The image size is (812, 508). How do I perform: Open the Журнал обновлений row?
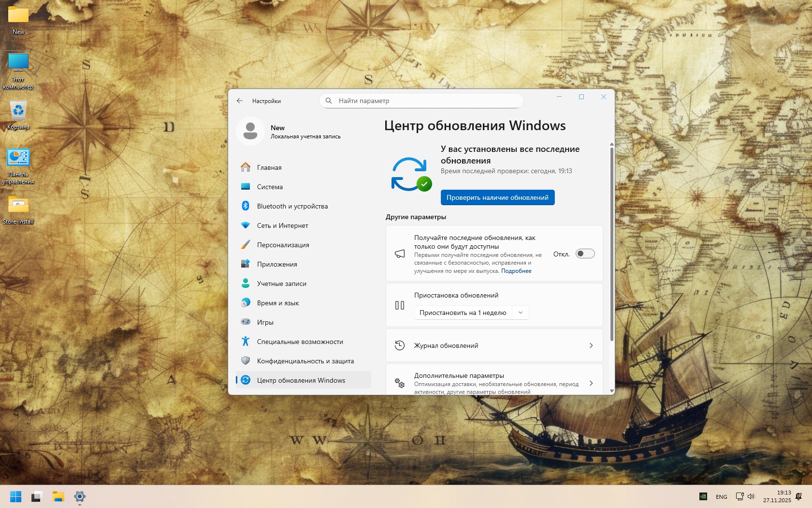(494, 345)
